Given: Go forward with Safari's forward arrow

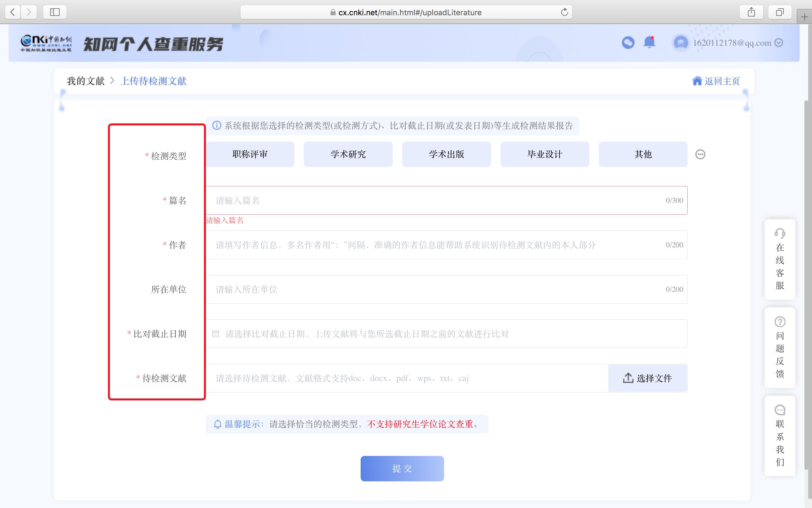Looking at the screenshot, I should pyautogui.click(x=29, y=12).
